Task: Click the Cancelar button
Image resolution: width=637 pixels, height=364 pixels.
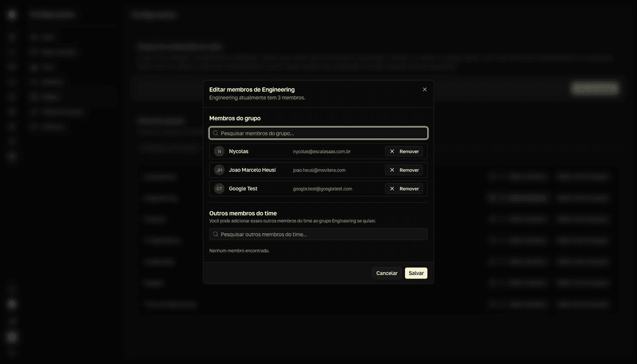Action: (387, 273)
